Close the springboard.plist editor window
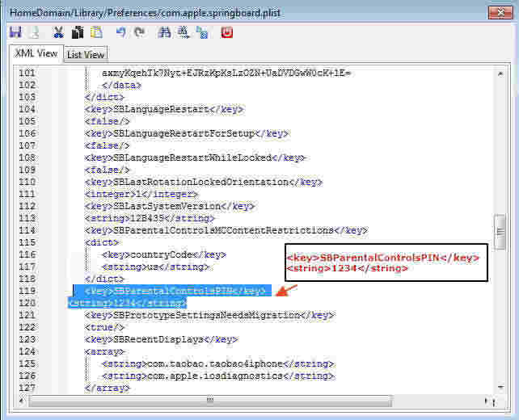The width and height of the screenshot is (519, 420). tap(500, 13)
